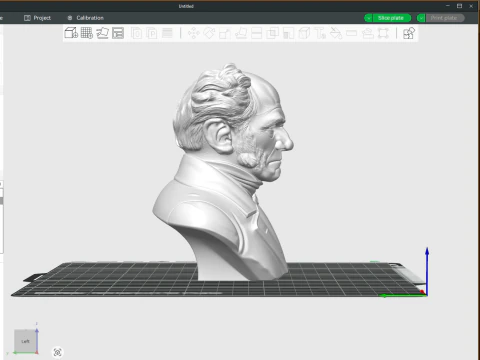Open the Mesh boolean tool

tap(272, 33)
